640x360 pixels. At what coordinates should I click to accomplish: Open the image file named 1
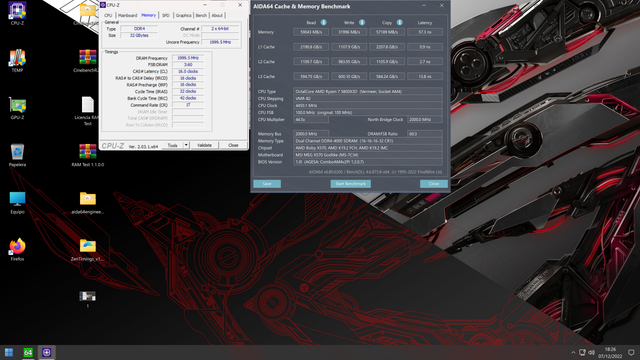click(87, 299)
